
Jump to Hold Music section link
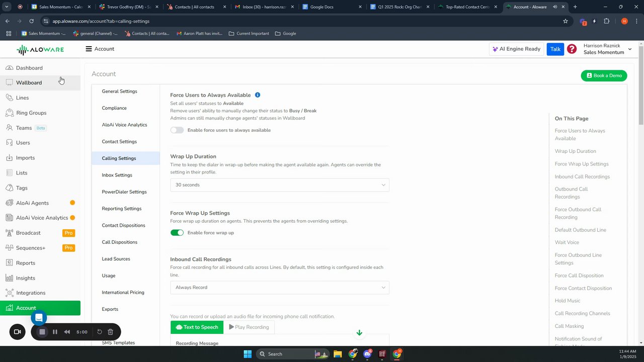(568, 301)
